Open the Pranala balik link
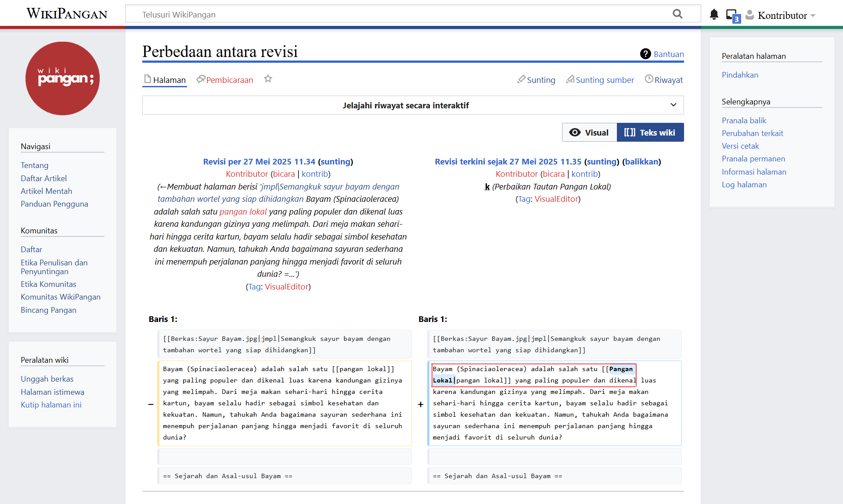The width and height of the screenshot is (843, 504). [x=743, y=120]
